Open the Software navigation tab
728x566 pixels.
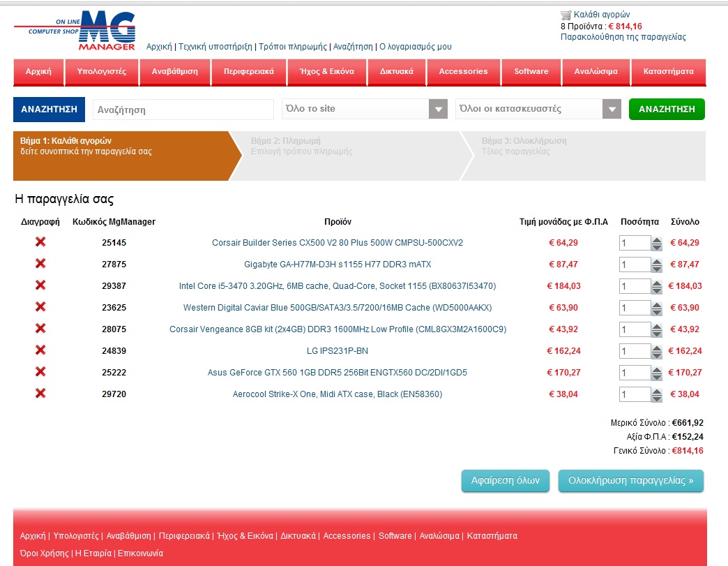pyautogui.click(x=531, y=72)
